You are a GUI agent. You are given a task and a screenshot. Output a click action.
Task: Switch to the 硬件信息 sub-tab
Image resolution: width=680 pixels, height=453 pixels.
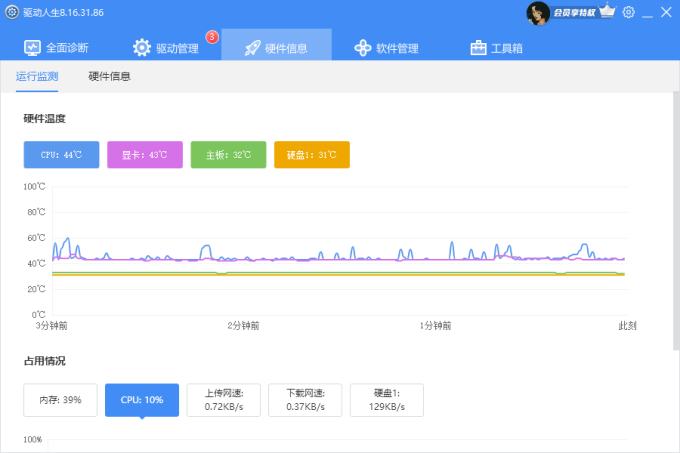pyautogui.click(x=109, y=76)
